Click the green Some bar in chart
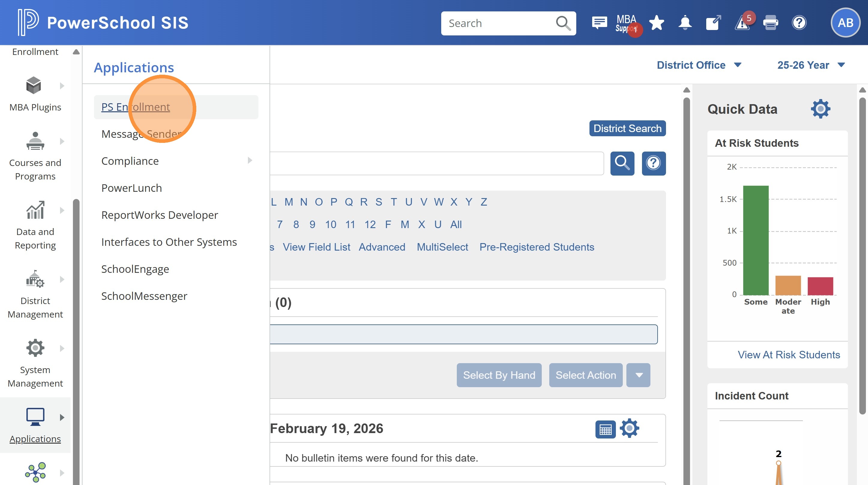The width and height of the screenshot is (868, 485). [755, 240]
